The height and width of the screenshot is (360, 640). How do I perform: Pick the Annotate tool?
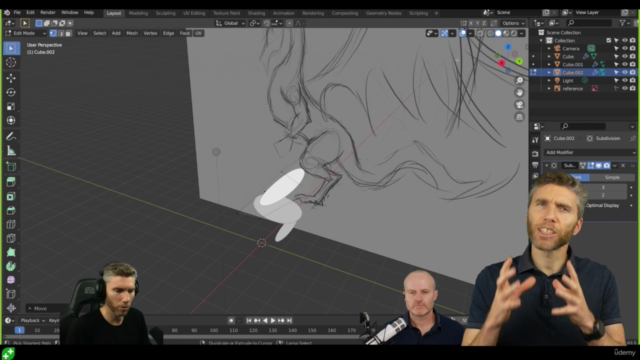pyautogui.click(x=11, y=137)
